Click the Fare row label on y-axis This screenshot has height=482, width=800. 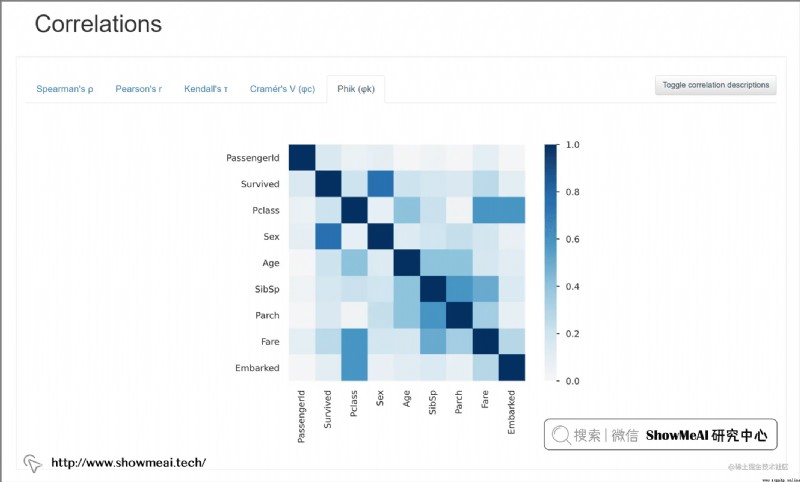[270, 342]
